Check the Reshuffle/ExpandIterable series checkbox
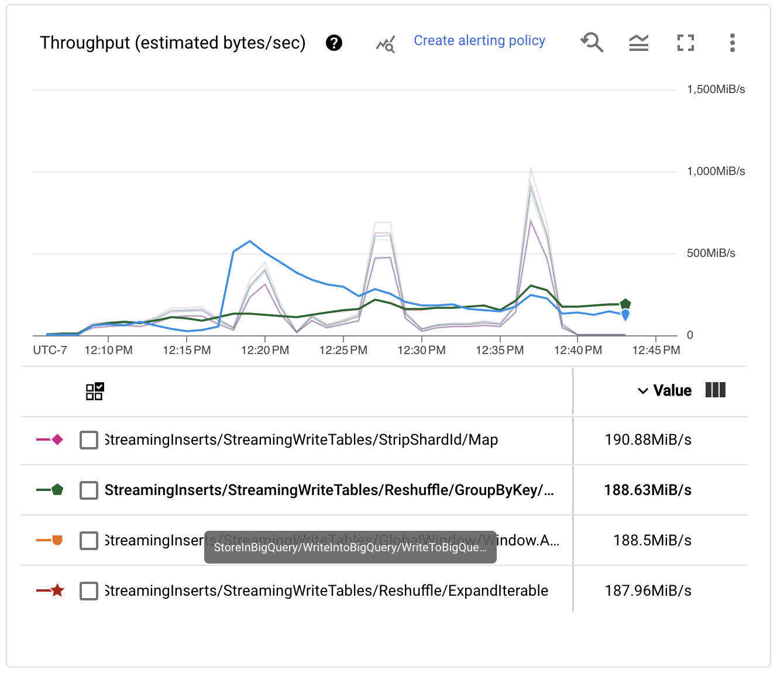The height and width of the screenshot is (680, 784). [89, 591]
